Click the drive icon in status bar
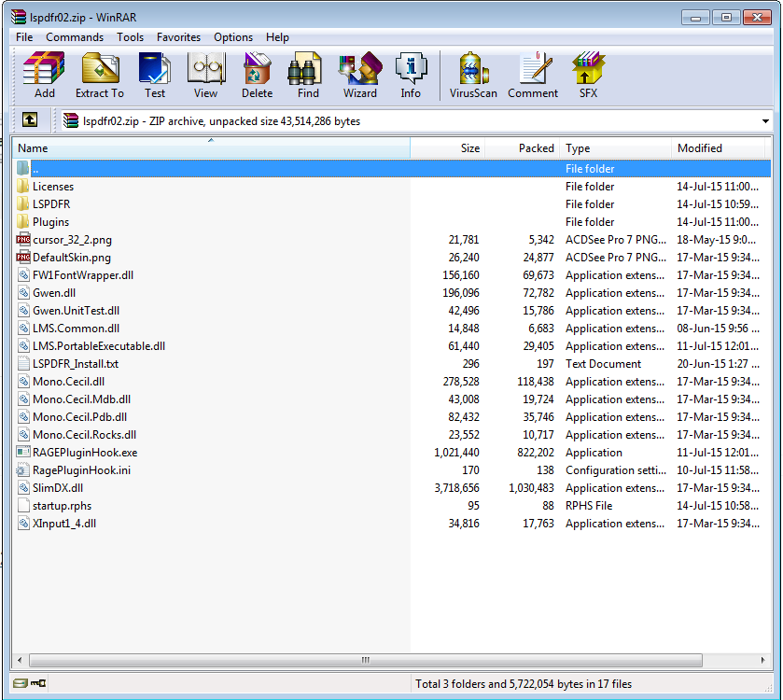Image resolution: width=783 pixels, height=700 pixels. [x=21, y=683]
